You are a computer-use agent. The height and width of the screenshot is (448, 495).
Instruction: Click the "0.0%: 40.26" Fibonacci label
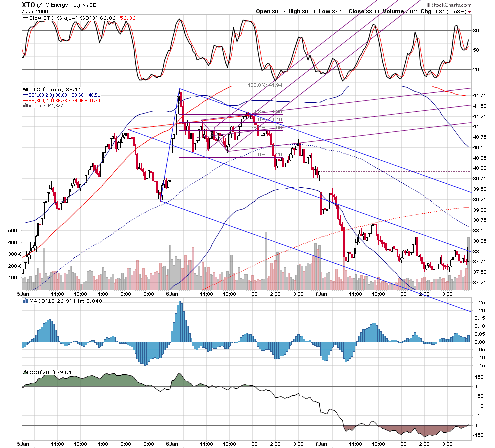(268, 154)
